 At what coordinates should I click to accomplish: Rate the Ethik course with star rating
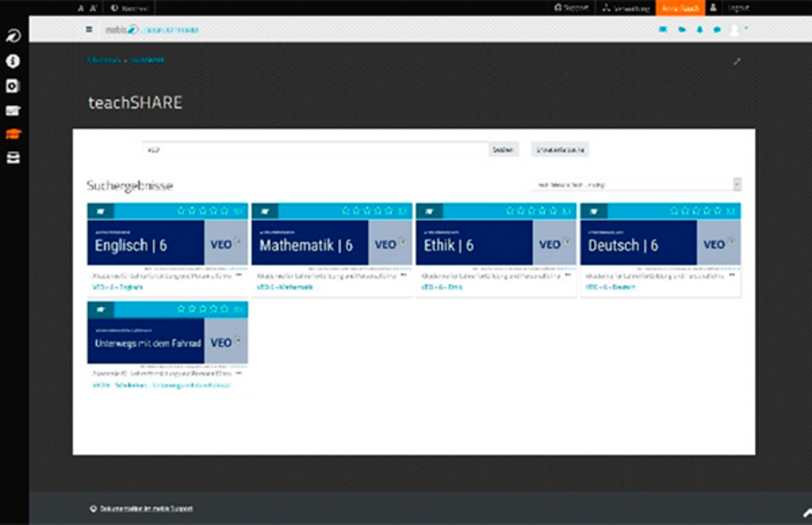(x=531, y=211)
